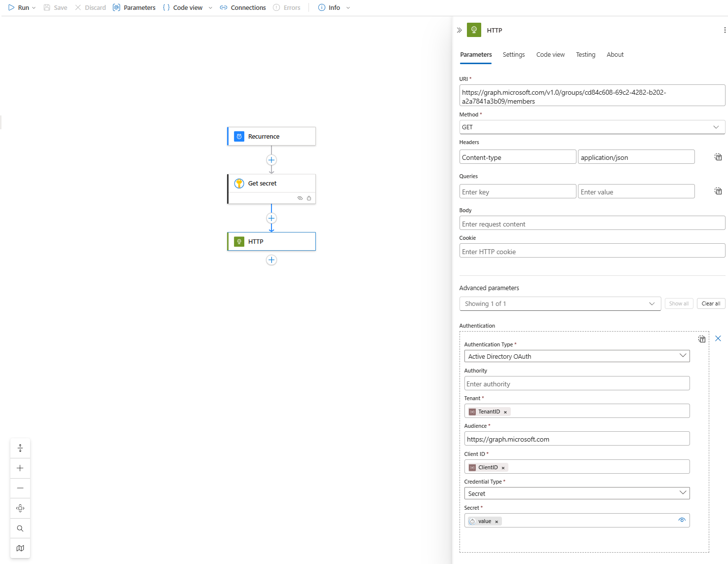This screenshot has width=728, height=564.
Task: Remove the TenantID token from Tenant field
Action: click(505, 412)
